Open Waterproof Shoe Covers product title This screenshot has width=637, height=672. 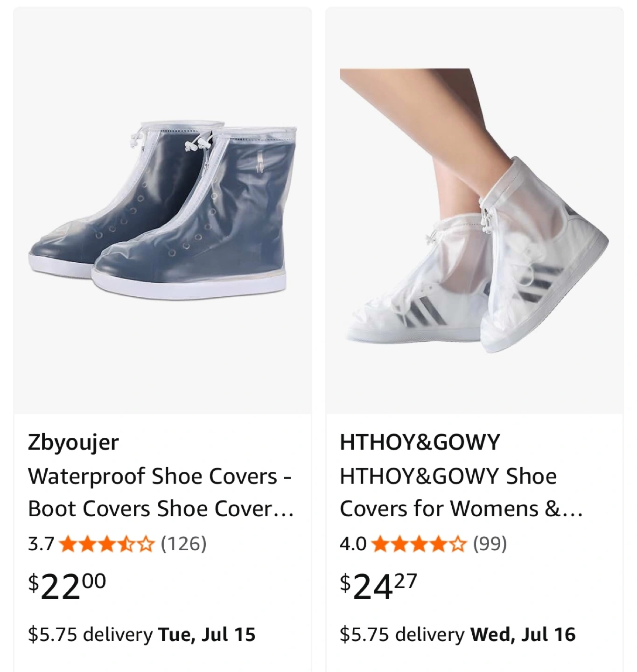[161, 492]
